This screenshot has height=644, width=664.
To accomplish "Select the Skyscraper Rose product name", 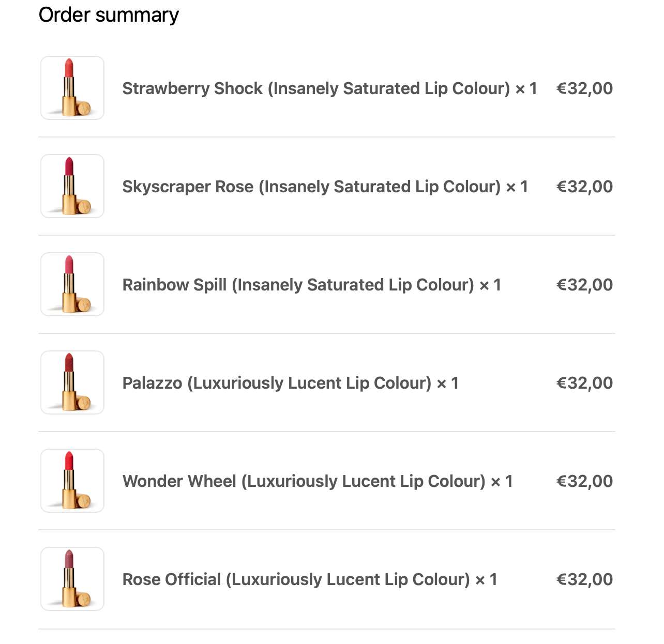I will (325, 187).
